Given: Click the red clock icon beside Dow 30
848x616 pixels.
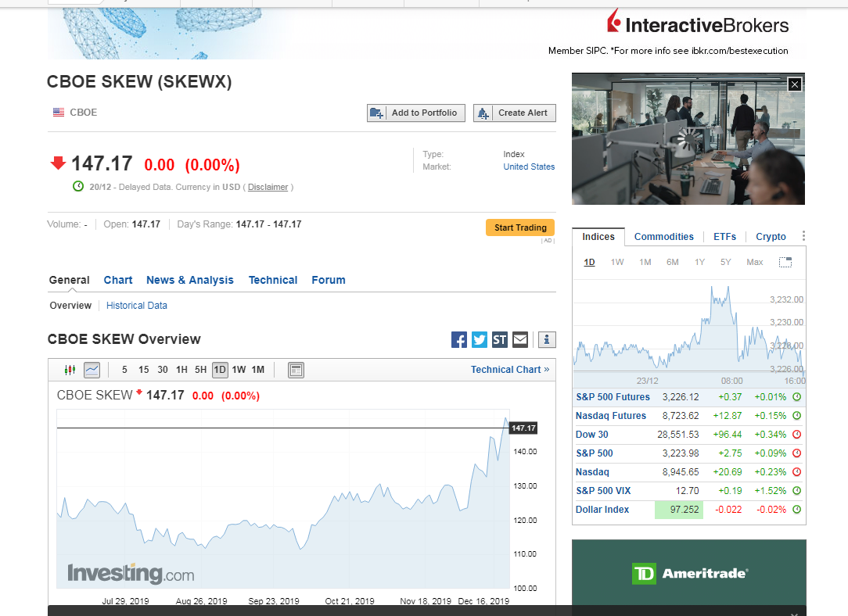Looking at the screenshot, I should click(796, 435).
